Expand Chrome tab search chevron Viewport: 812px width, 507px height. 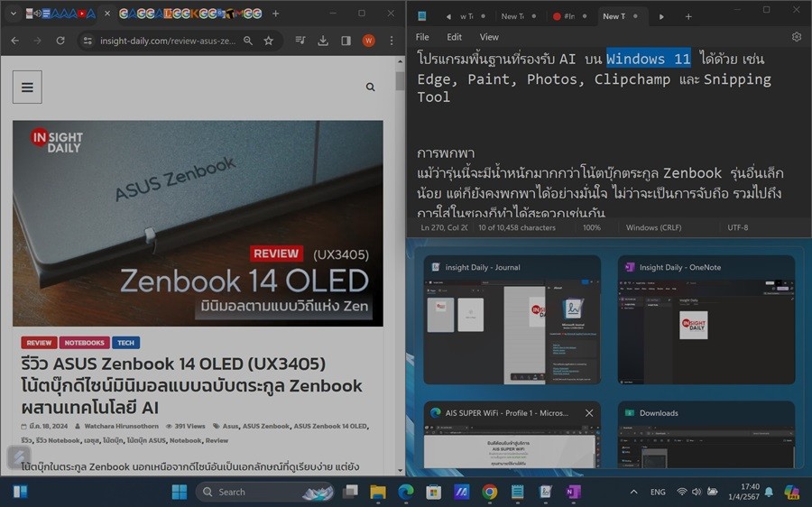click(14, 14)
